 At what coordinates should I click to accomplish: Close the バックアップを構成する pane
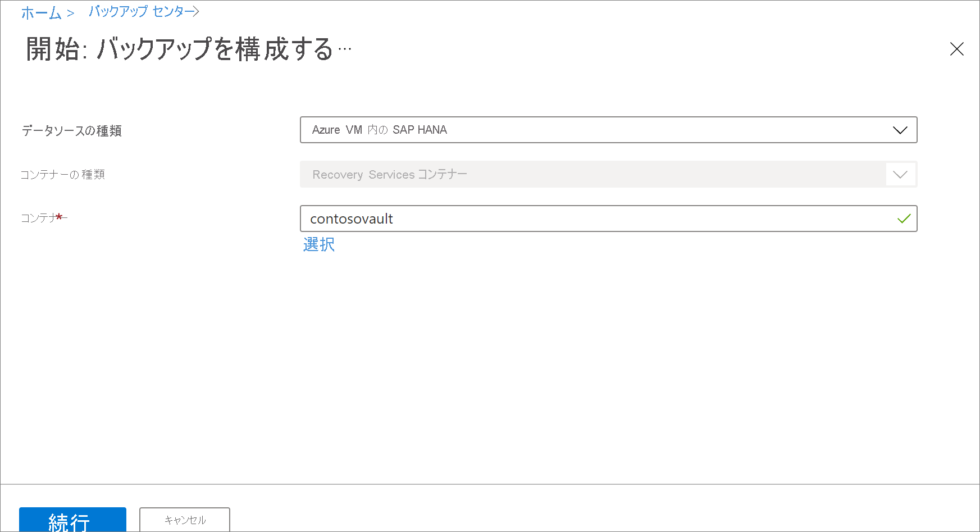click(x=956, y=49)
